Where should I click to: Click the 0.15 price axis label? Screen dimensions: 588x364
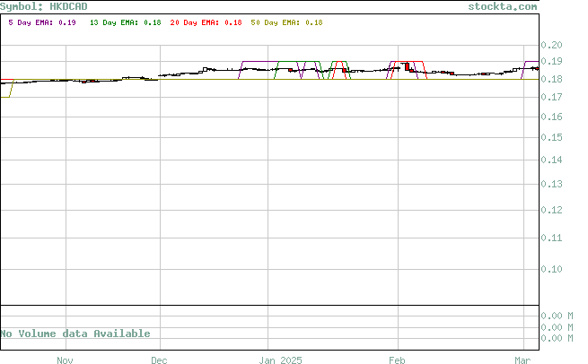[551, 137]
